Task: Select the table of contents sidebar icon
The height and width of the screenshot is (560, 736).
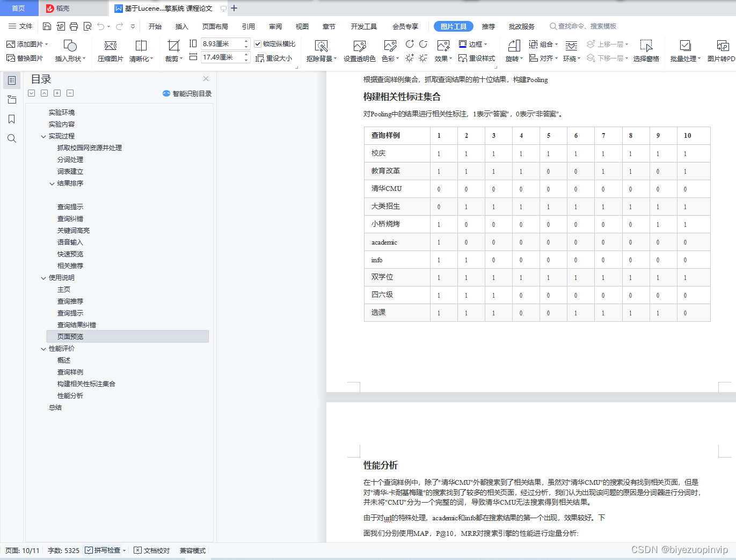Action: [x=12, y=80]
